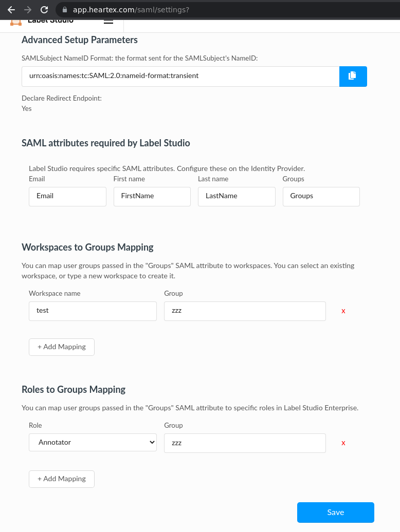
Task: Click the First name attribute field
Action: click(152, 196)
